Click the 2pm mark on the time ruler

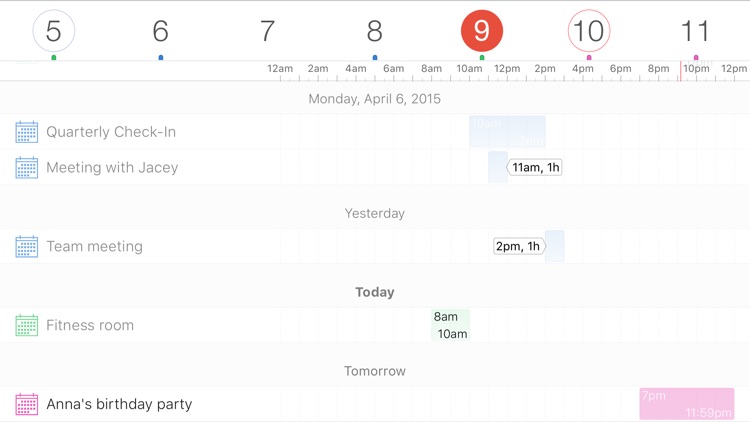coord(545,69)
